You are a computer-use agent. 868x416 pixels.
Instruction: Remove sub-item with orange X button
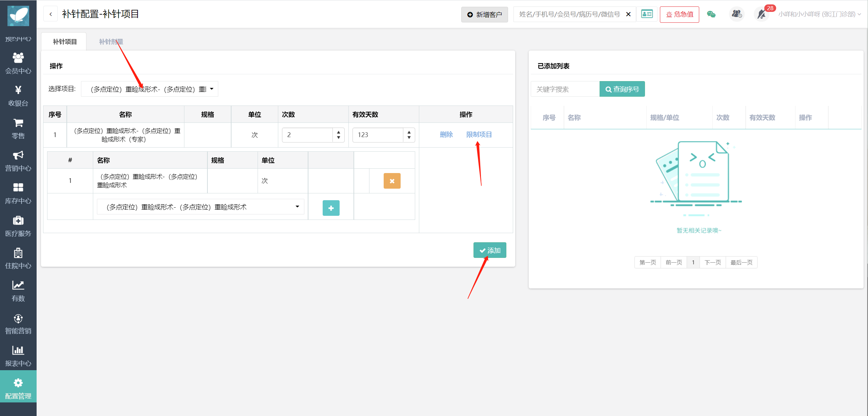(392, 181)
